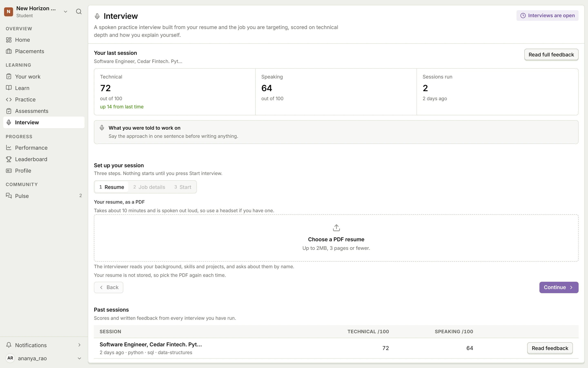Click the Software Engineer, Cedar Fintech session row title

(x=151, y=344)
